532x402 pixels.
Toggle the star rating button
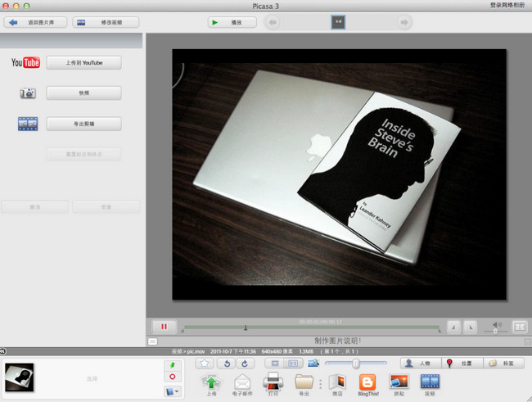tap(205, 364)
